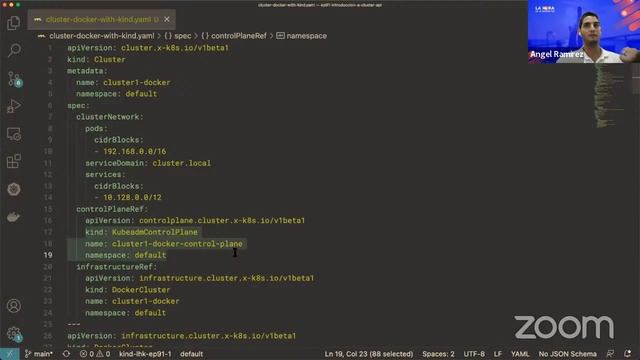Open the Explorer view in activity bar
Viewport: 640px width, 360px height.
coord(13,23)
